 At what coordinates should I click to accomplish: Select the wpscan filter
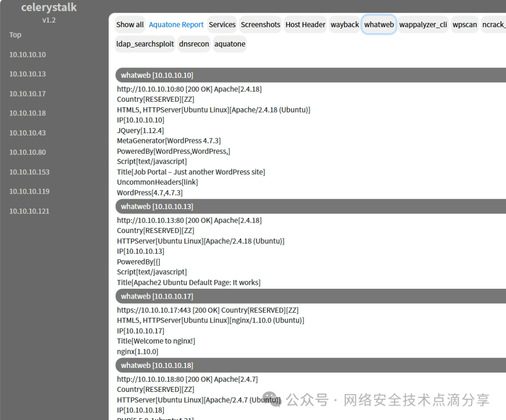click(x=465, y=24)
